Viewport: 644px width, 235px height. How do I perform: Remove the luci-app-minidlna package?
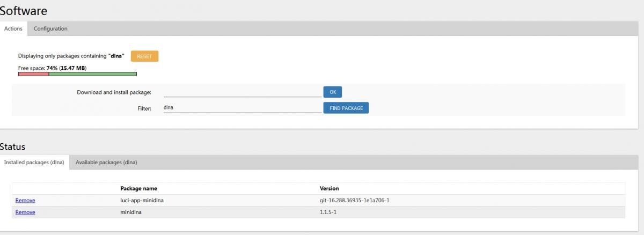point(25,201)
